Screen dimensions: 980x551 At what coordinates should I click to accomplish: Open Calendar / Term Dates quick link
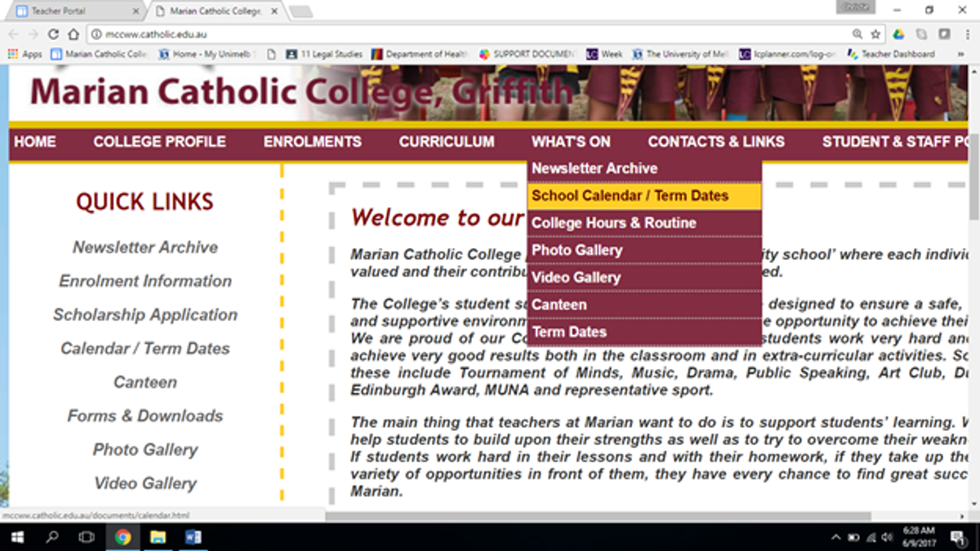145,349
